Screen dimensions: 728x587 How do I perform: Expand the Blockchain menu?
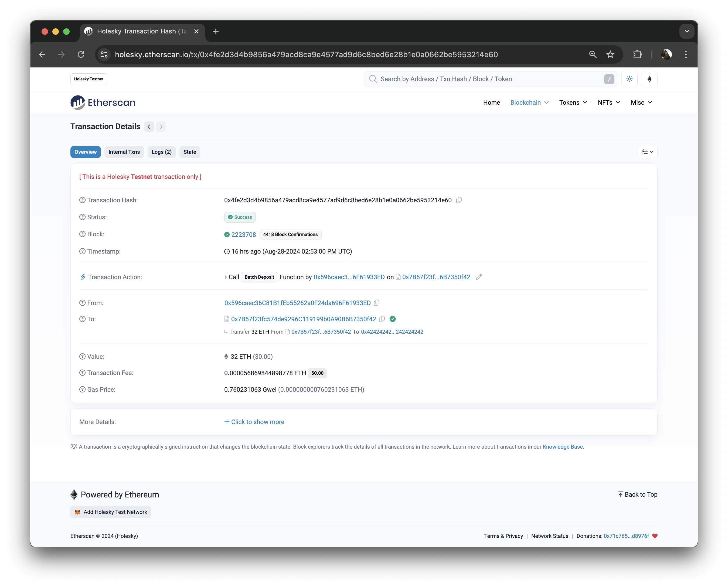[529, 103]
